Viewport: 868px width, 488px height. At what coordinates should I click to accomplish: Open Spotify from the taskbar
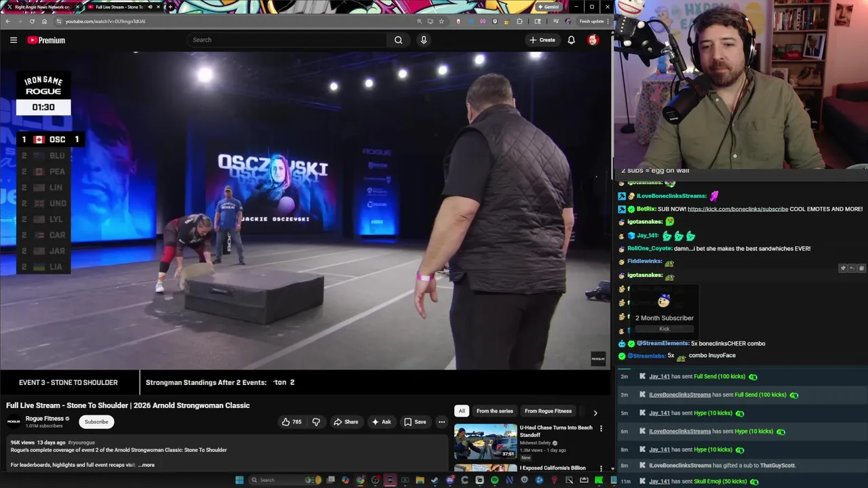coord(494,480)
